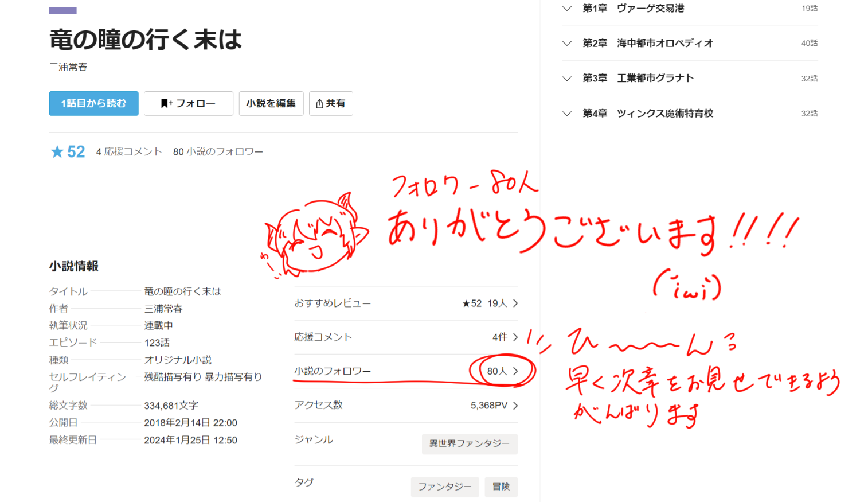Expand chapter 第4章 ツィンクス魔術特育校
The height and width of the screenshot is (502, 868).
(x=567, y=114)
